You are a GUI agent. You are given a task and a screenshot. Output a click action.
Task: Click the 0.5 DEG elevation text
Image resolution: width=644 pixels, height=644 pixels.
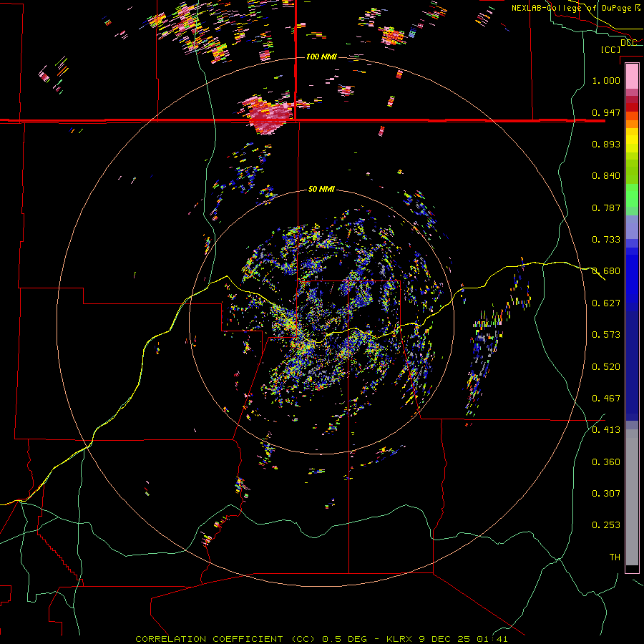coord(345,639)
